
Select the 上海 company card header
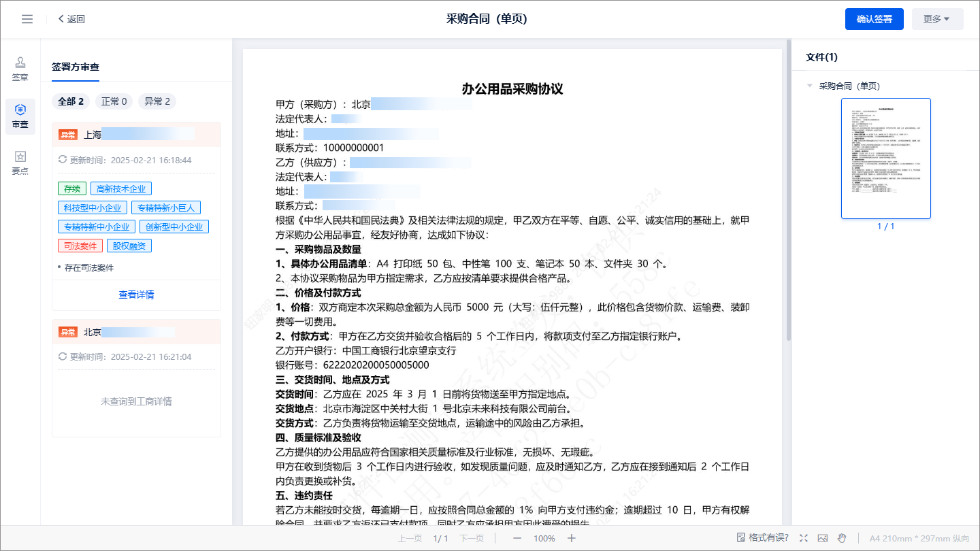coord(136,135)
